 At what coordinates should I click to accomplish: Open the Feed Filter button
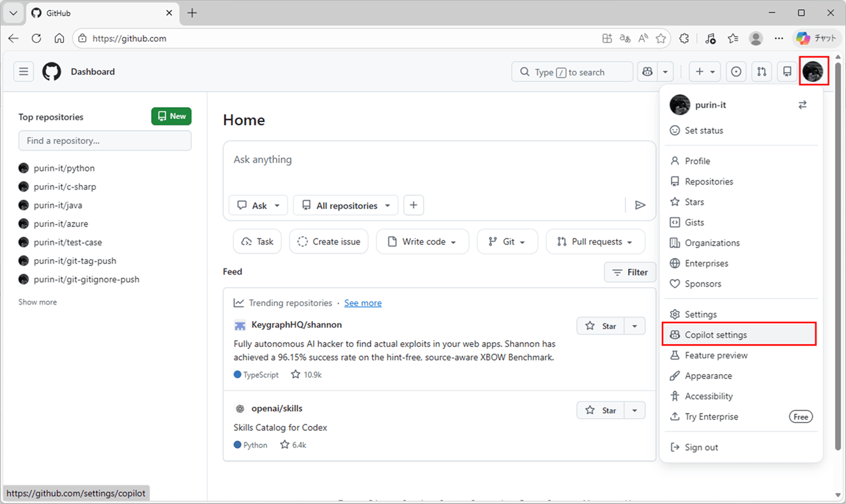point(630,271)
